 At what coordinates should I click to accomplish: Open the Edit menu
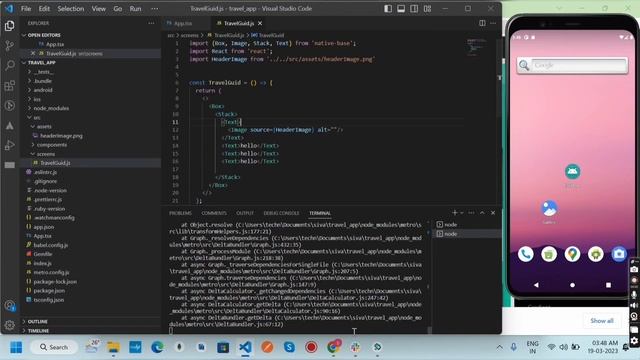point(44,9)
